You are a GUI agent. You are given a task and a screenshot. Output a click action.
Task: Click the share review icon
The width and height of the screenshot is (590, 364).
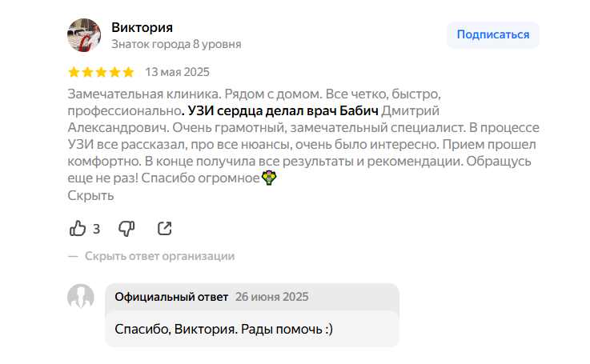click(164, 229)
